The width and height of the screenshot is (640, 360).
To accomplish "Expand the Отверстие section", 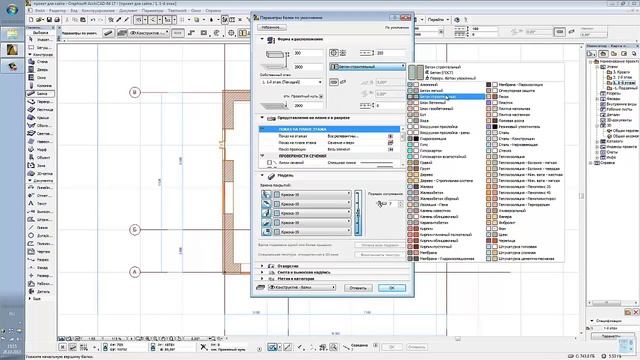I will coord(262,266).
